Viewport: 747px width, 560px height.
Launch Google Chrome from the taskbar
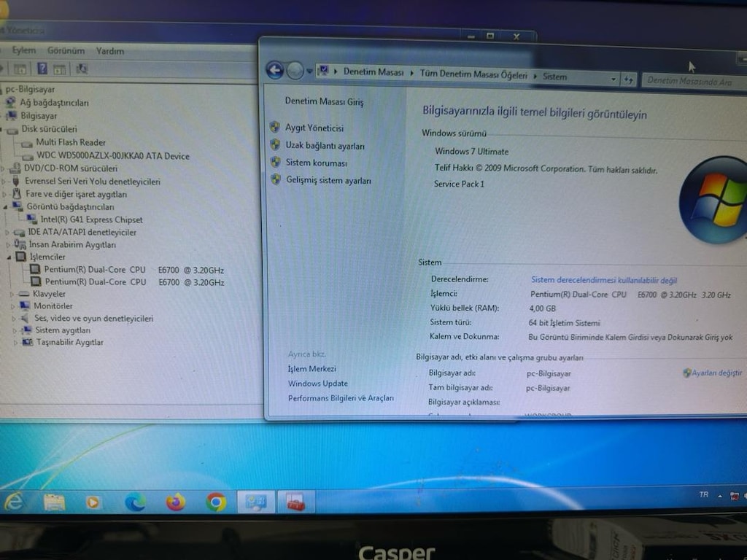click(216, 502)
